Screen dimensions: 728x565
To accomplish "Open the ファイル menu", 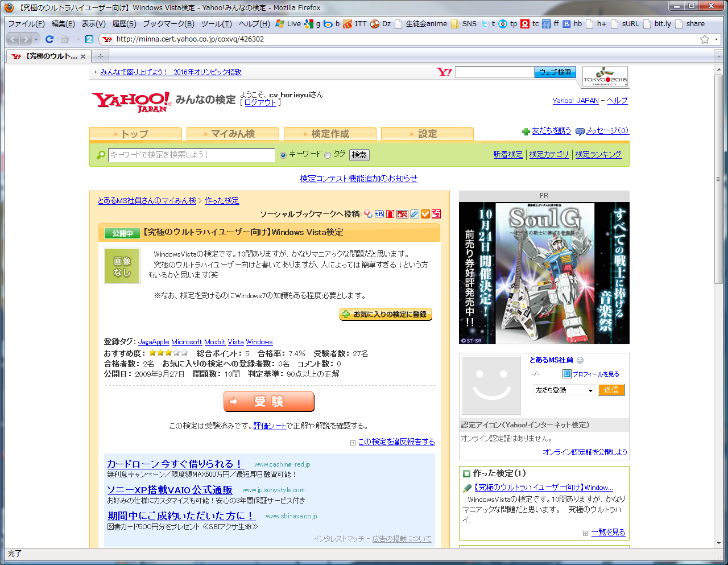I will pos(26,24).
